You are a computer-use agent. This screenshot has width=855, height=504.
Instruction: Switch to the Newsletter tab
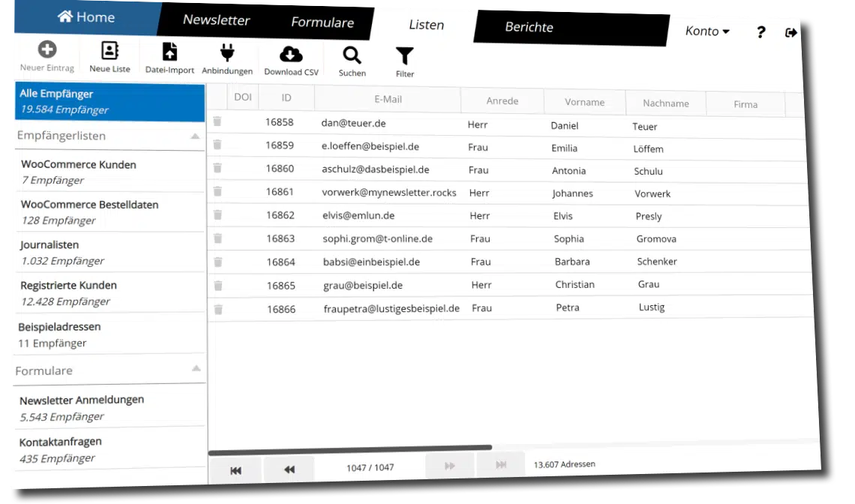tap(216, 19)
